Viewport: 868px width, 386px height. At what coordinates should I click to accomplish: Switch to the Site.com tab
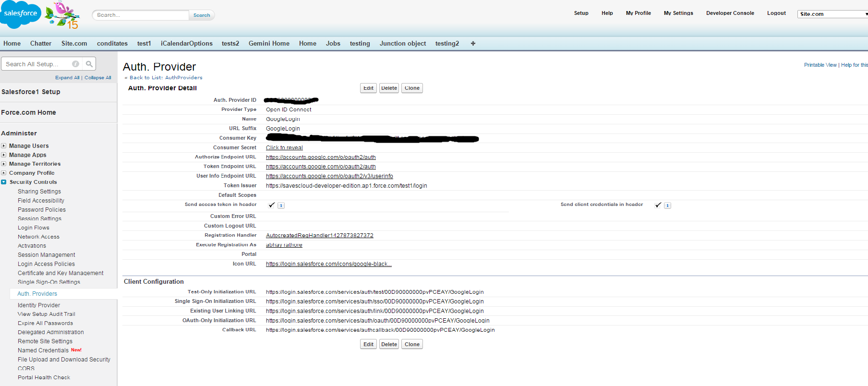74,43
